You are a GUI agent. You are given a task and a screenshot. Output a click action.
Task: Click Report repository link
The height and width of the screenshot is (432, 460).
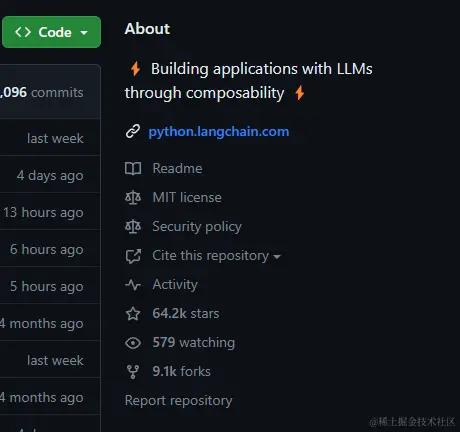[x=178, y=401]
